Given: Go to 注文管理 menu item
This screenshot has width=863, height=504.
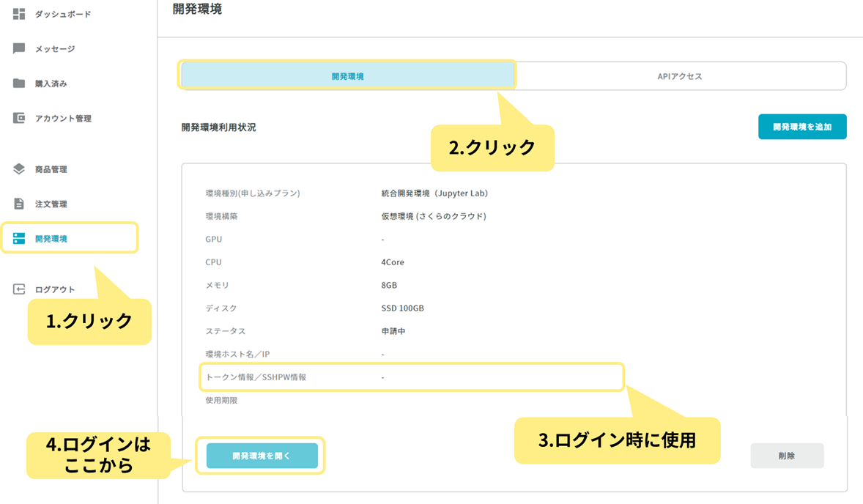Looking at the screenshot, I should (x=51, y=204).
